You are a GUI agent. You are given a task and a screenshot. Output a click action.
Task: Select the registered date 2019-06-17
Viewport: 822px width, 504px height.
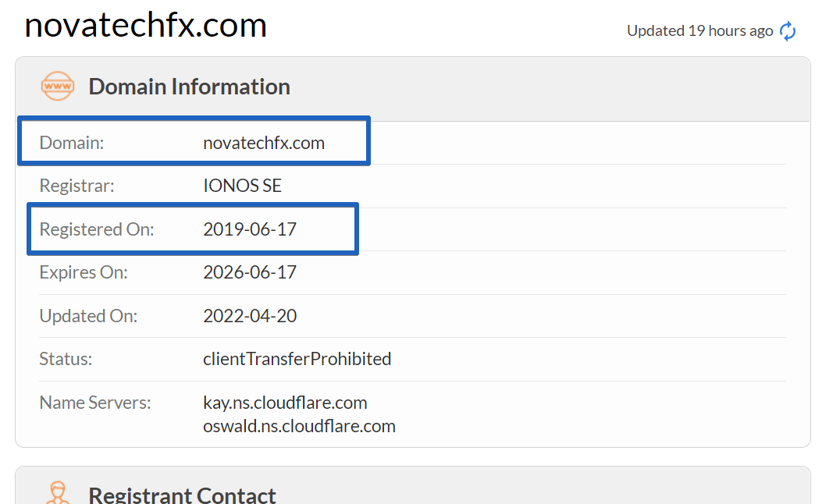click(x=250, y=229)
